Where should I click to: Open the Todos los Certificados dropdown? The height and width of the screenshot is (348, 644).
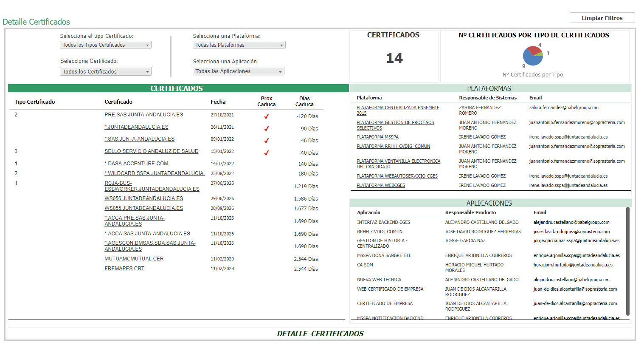tap(106, 71)
